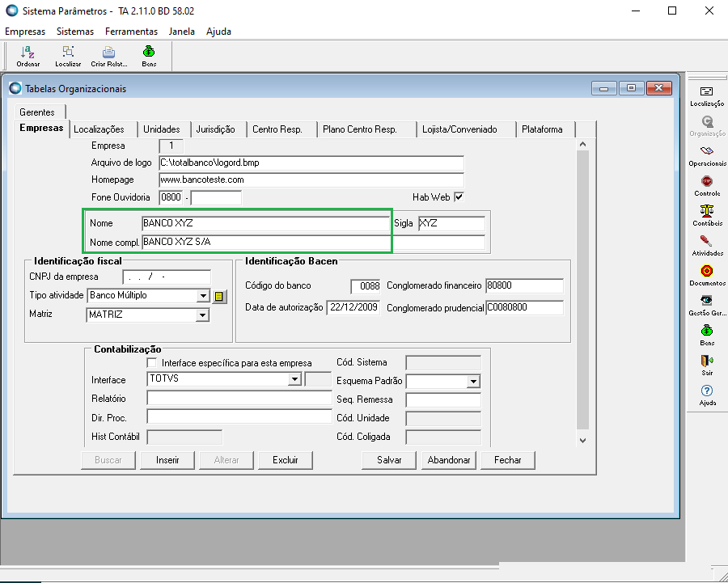The height and width of the screenshot is (583, 728).
Task: Uncheck the Hab Web checkbox
Action: point(459,196)
